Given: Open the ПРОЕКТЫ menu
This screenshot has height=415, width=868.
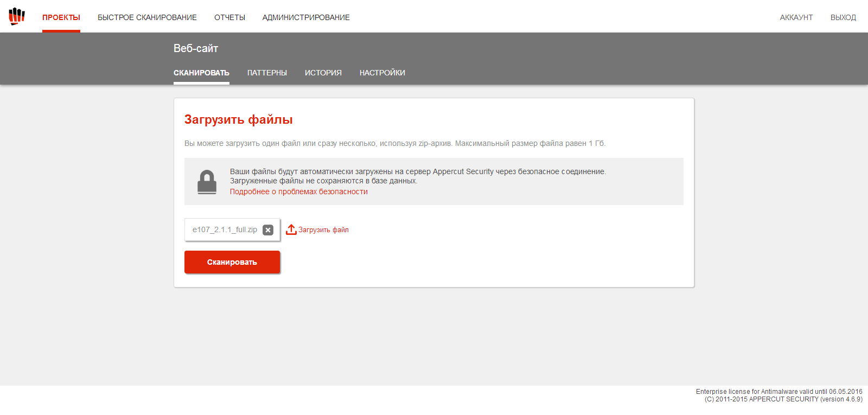Looking at the screenshot, I should 61,17.
